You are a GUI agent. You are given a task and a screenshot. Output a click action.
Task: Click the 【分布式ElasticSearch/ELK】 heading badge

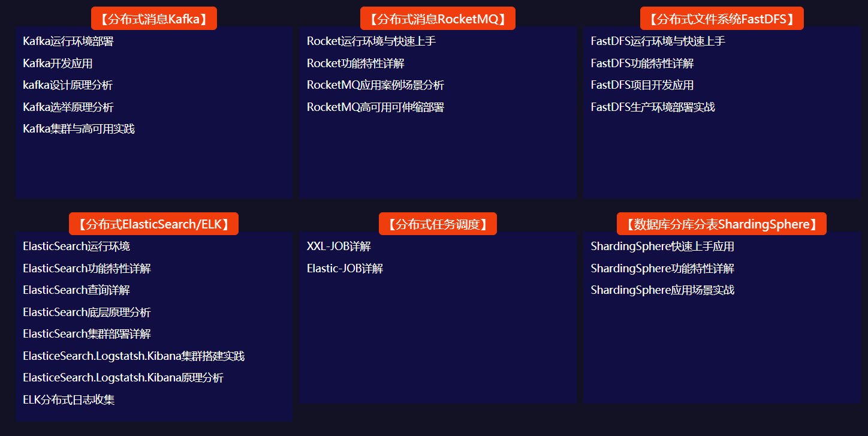(x=154, y=224)
